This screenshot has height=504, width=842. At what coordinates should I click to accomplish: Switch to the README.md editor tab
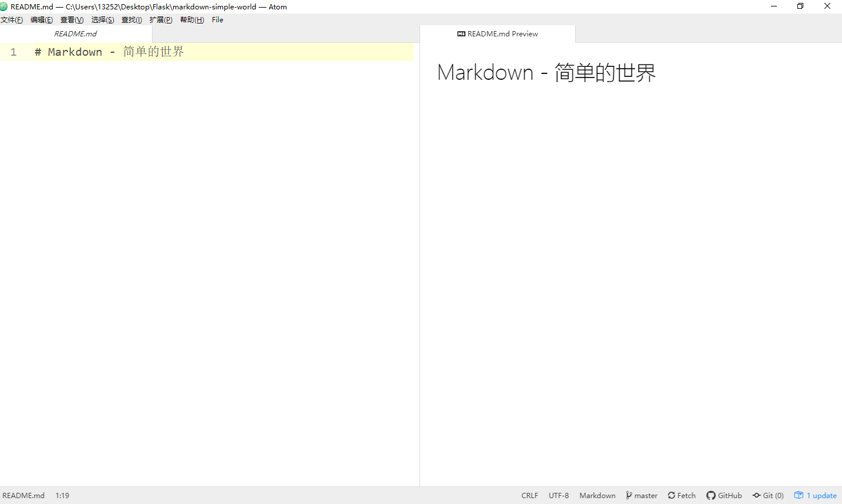tap(76, 34)
